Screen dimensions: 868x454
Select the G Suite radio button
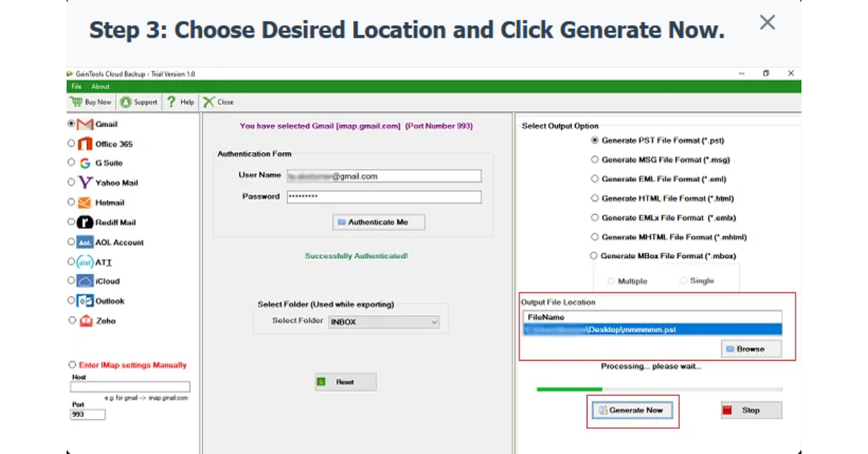[x=71, y=163]
